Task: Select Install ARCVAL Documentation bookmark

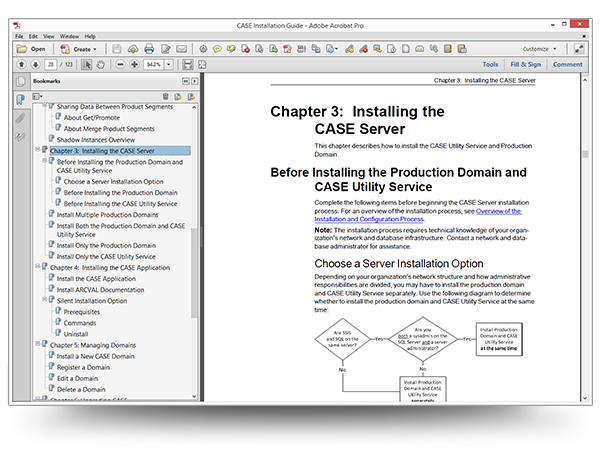Action: [x=101, y=290]
